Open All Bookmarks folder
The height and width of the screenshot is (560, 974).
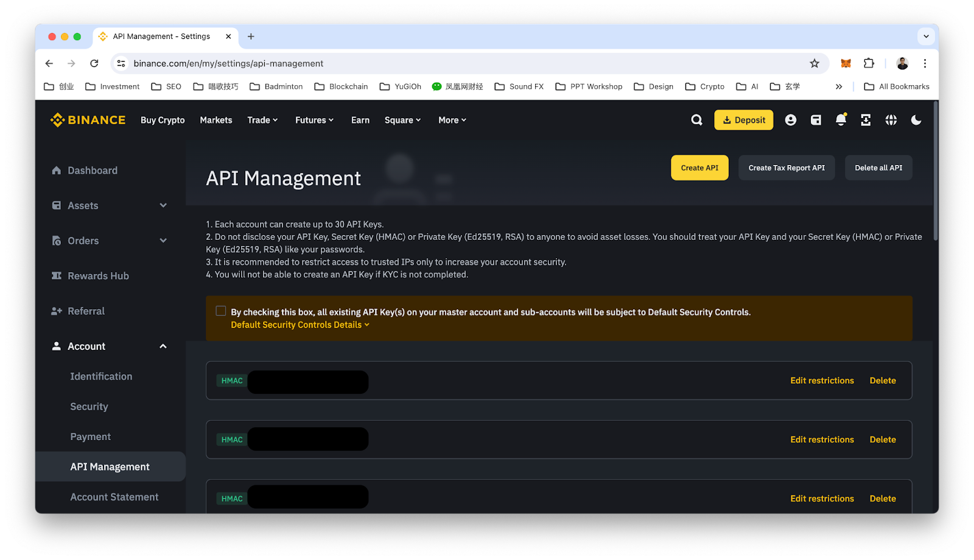point(897,86)
